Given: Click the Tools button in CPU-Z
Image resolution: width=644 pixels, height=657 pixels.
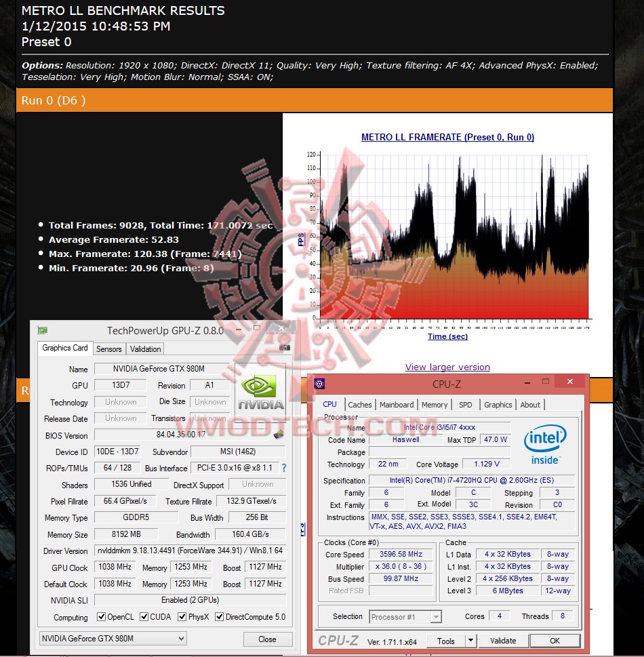Looking at the screenshot, I should (446, 641).
